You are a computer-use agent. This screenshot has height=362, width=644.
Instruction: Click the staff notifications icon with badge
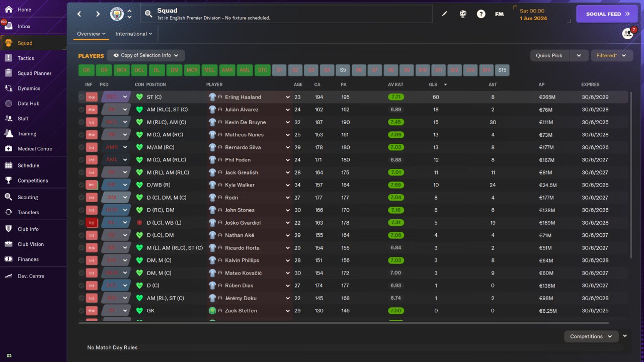coord(628,34)
